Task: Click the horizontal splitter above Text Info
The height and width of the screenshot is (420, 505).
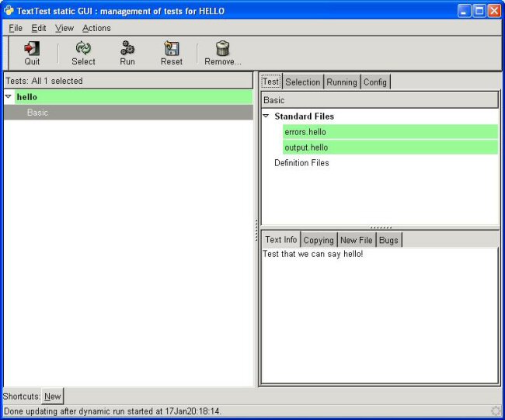Action: point(381,227)
